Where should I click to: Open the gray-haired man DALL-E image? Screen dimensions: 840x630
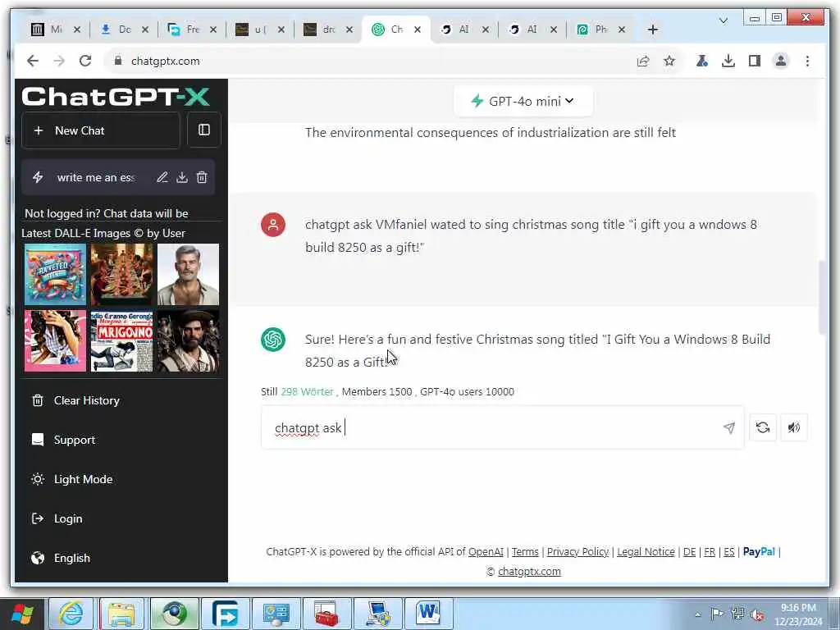tap(188, 274)
